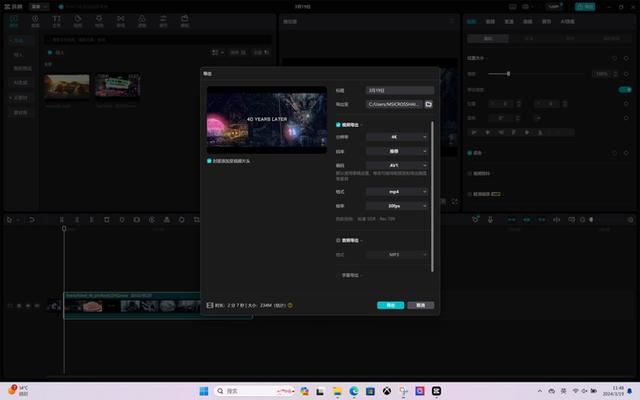Image resolution: width=640 pixels, height=400 pixels.
Task: Click the teal export button
Action: click(x=390, y=305)
